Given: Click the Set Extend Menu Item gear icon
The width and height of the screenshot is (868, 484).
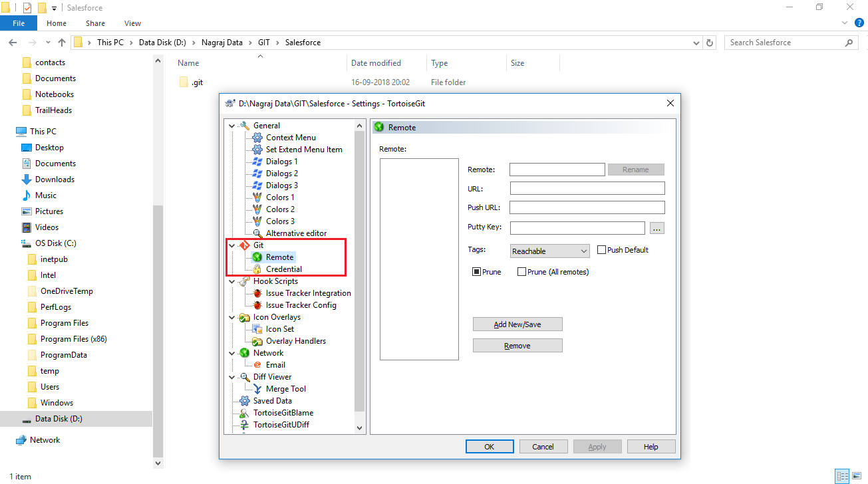Looking at the screenshot, I should pos(257,150).
